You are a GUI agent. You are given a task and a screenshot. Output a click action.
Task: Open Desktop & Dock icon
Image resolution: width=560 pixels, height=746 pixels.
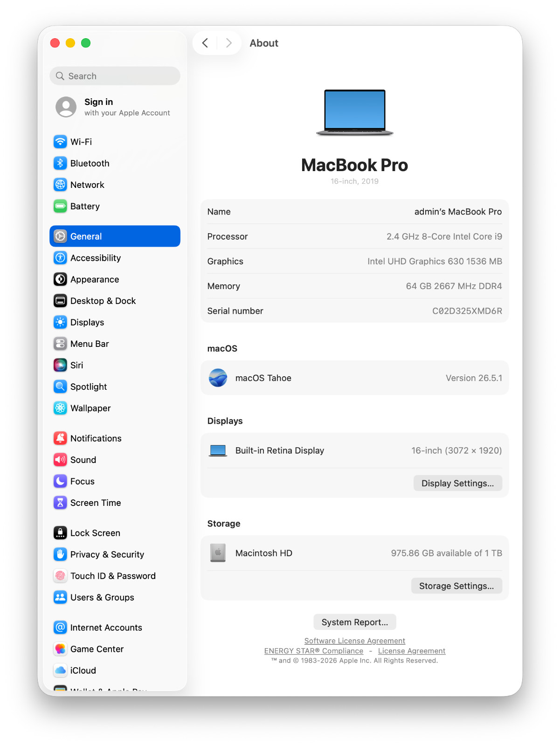coord(60,301)
